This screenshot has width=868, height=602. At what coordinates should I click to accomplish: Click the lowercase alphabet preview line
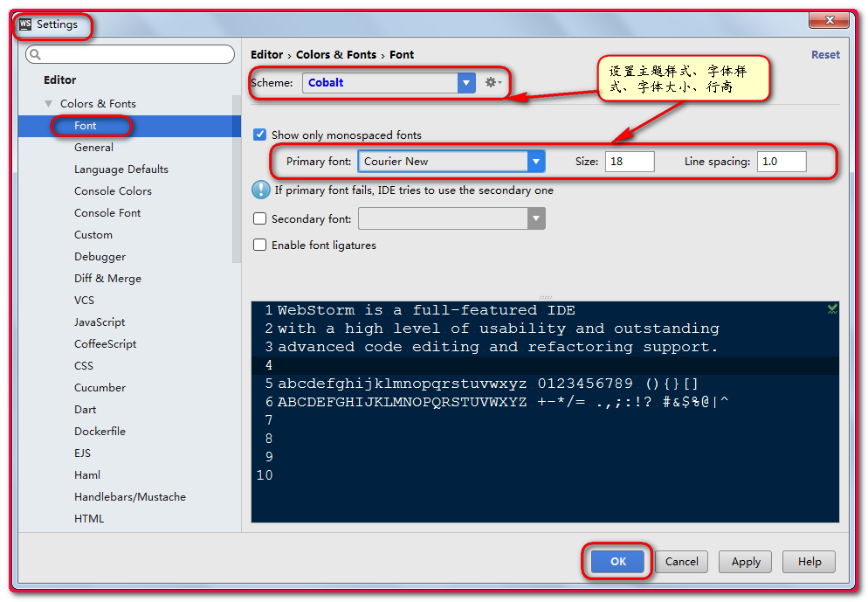coord(487,384)
